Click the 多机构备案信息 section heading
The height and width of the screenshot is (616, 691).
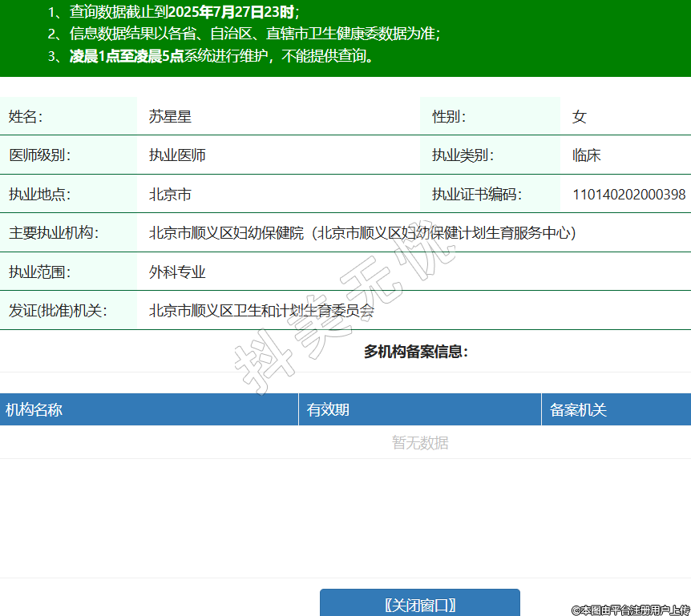coord(415,352)
